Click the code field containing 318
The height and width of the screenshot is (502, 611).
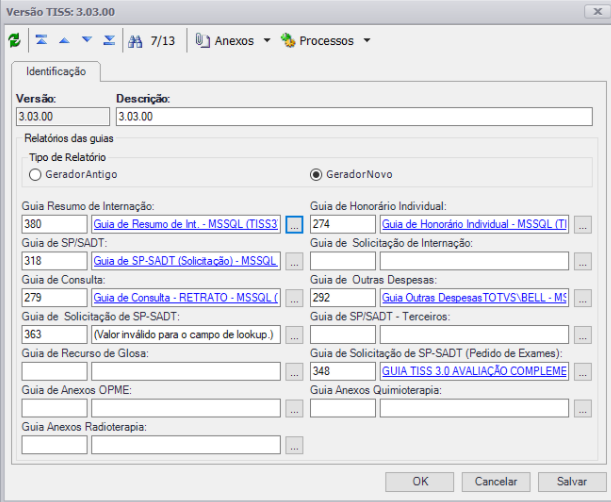tap(54, 261)
